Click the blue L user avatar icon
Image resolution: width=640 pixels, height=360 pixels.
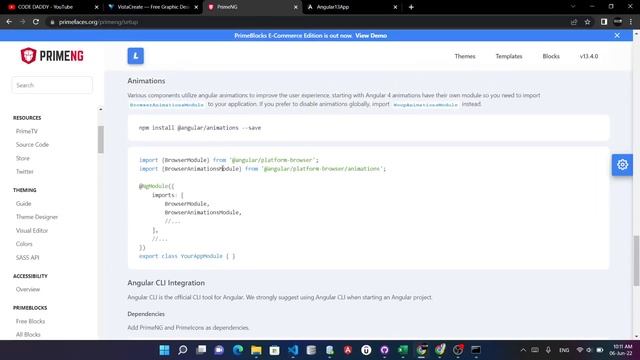[136, 56]
